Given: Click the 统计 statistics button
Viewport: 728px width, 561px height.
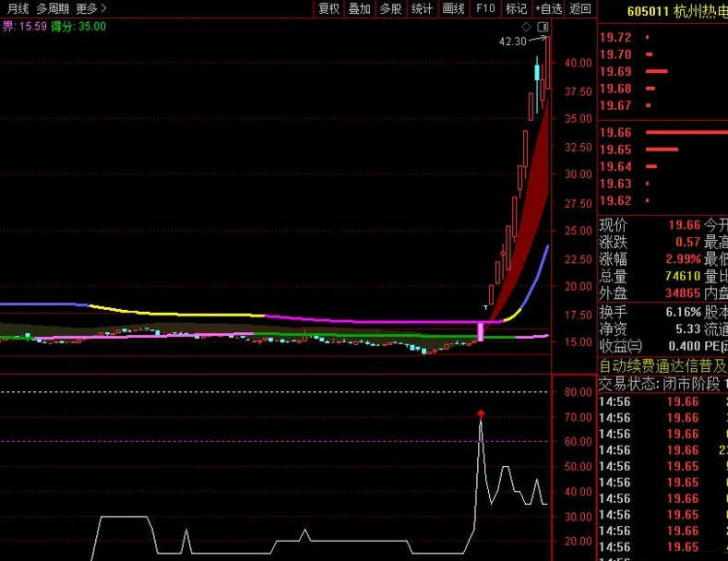Looking at the screenshot, I should pyautogui.click(x=422, y=8).
